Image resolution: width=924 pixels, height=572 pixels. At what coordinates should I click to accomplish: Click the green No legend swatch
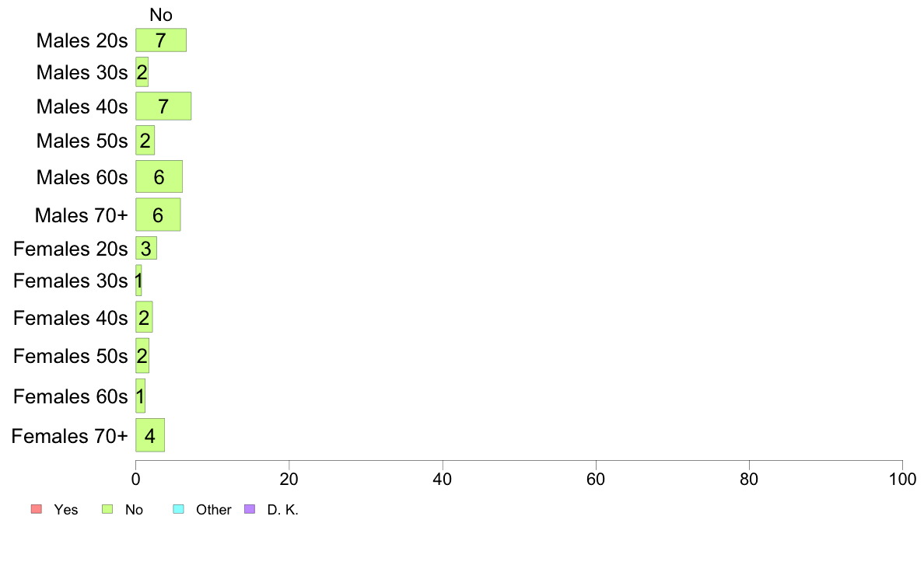click(107, 509)
